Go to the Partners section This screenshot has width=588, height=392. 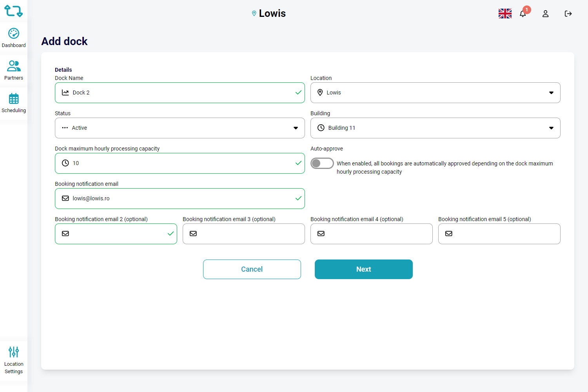pos(14,70)
